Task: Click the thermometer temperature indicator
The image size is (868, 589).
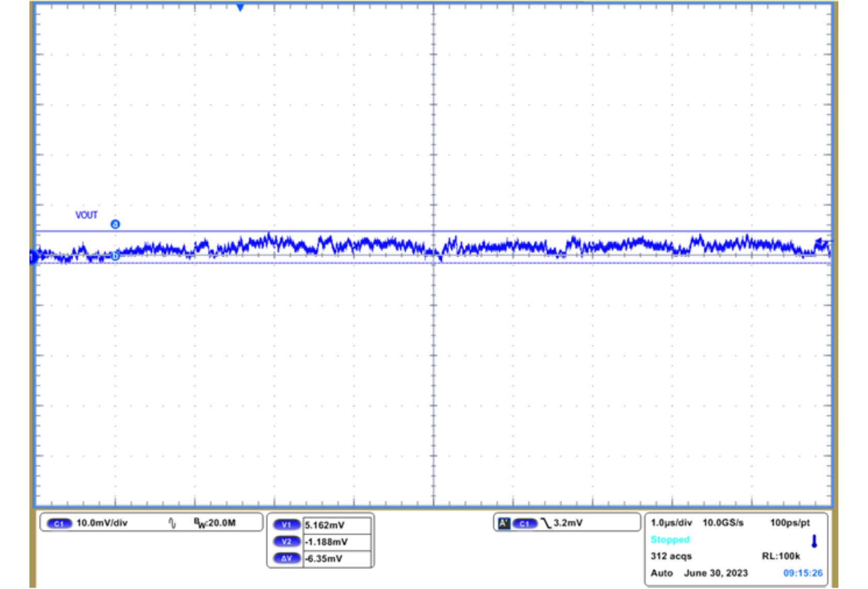Action: click(x=815, y=540)
